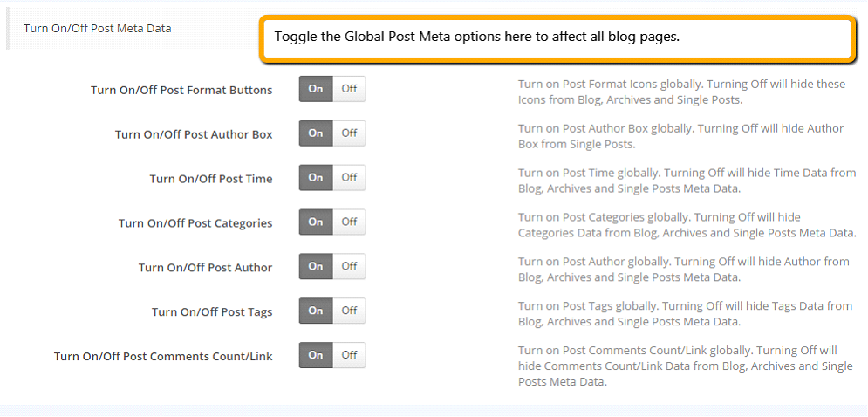The width and height of the screenshot is (868, 417).
Task: Disable Post Categories with Off
Action: tap(349, 222)
